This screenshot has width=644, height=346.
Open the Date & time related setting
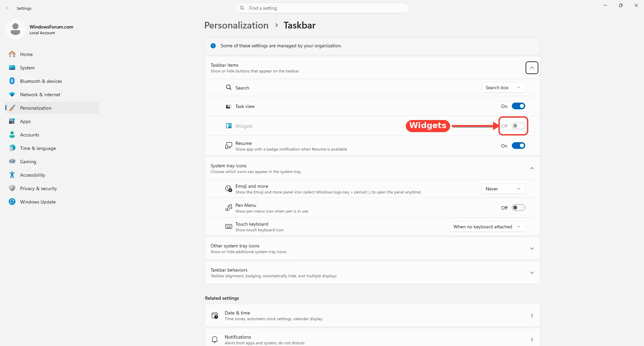(x=372, y=315)
